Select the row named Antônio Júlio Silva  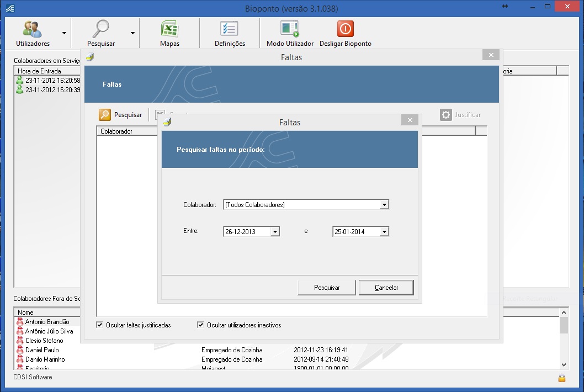click(49, 331)
